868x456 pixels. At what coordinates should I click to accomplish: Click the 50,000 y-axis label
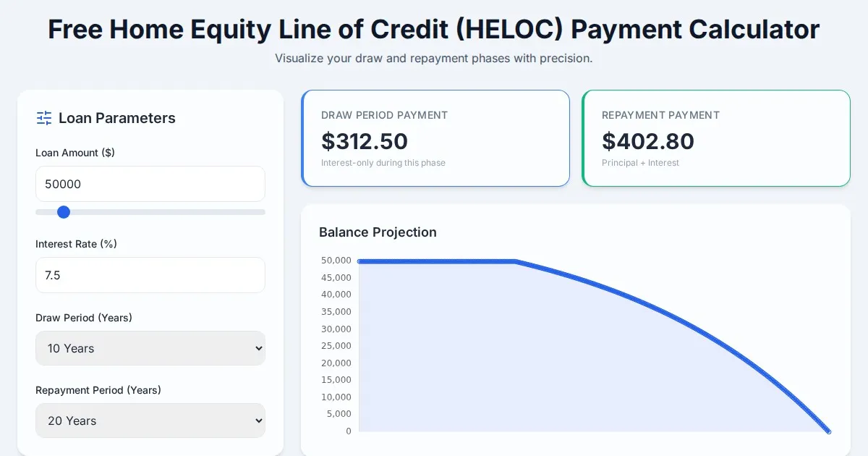[336, 261]
